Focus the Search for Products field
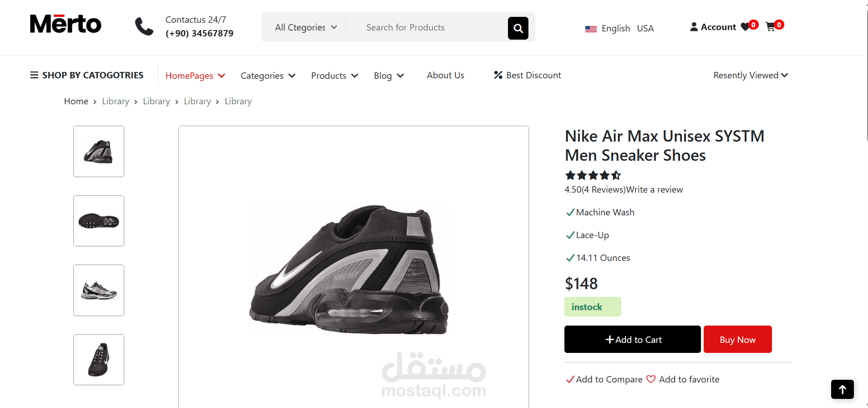This screenshot has height=408, width=868. (428, 27)
